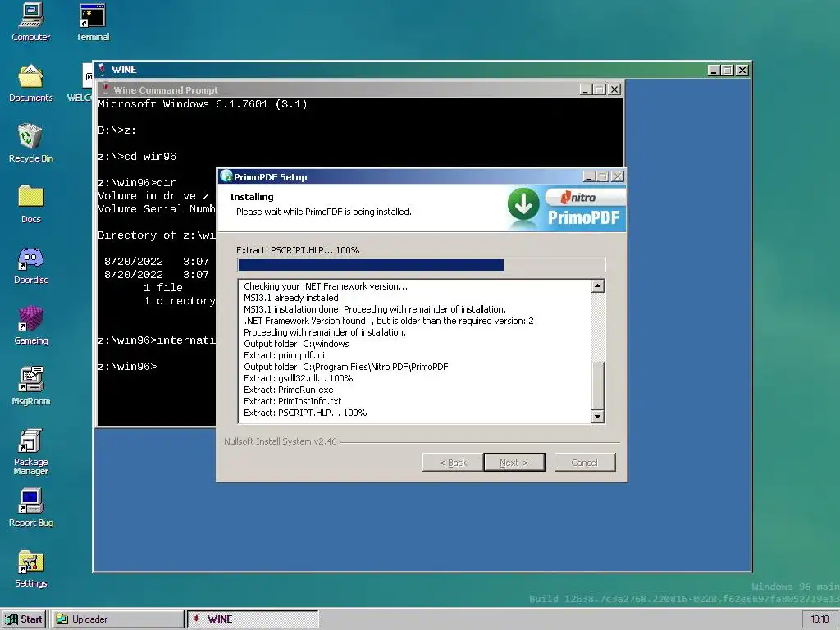The height and width of the screenshot is (630, 840).
Task: Click the installation progress bar
Action: tap(421, 265)
